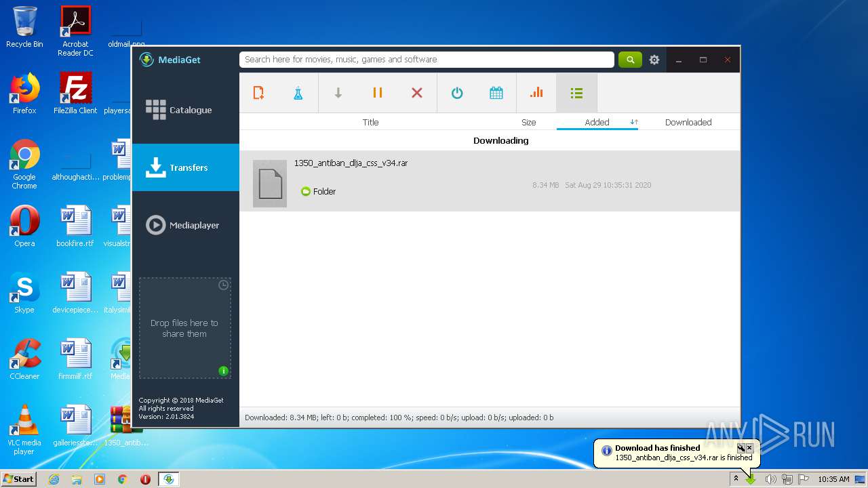Click the balloon options wrench icon
868x488 pixels.
click(x=741, y=448)
